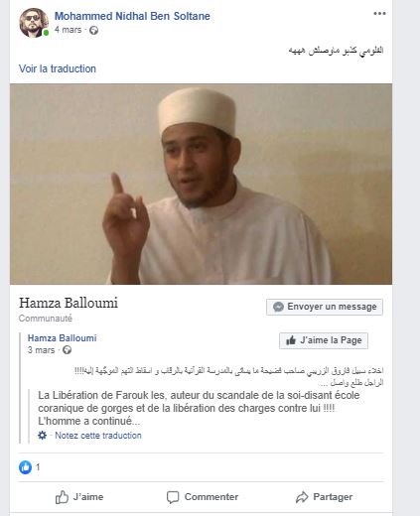Click the Commenter speech bubble icon
The height and width of the screenshot is (516, 420).
pyautogui.click(x=173, y=497)
